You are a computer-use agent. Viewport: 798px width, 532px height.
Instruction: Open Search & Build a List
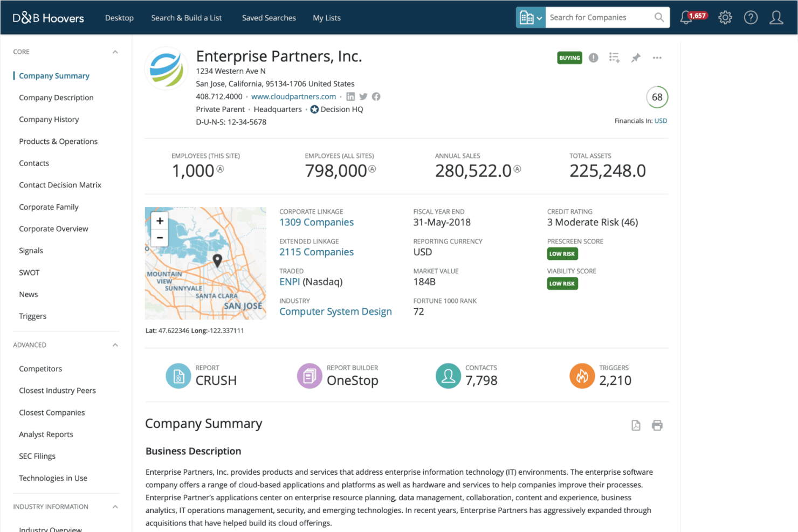186,18
